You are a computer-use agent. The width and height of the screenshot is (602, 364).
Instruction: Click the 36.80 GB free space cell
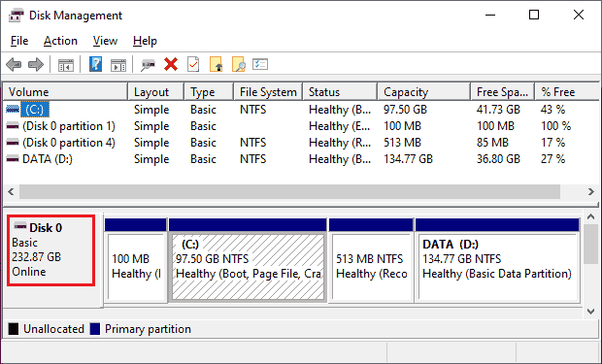498,159
